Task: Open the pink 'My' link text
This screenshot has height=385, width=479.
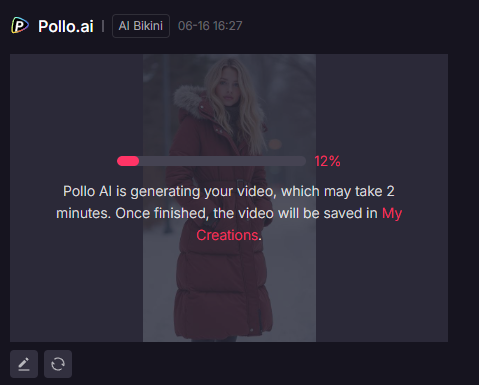Action: (392, 213)
